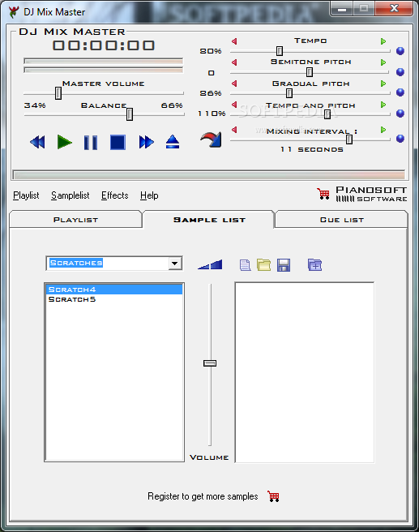Viewport: 419px width, 532px height.
Task: Click the Balance slider handle
Action: click(130, 114)
